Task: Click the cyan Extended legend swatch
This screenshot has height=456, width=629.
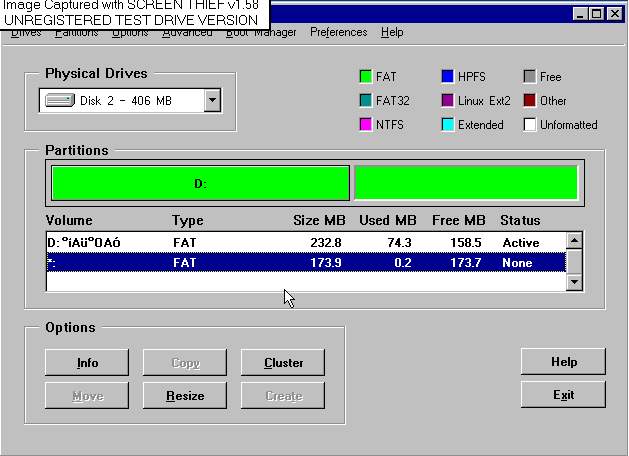Action: point(448,125)
